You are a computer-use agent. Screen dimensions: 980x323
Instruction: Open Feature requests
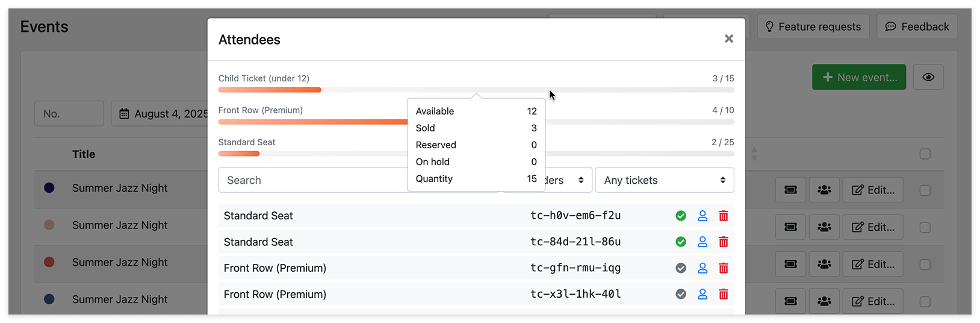813,27
